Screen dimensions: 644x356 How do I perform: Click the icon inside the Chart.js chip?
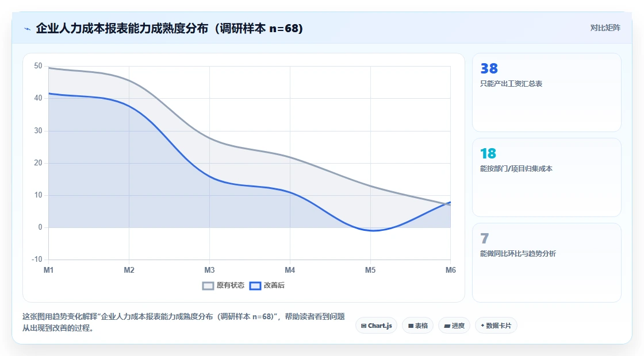pos(363,326)
